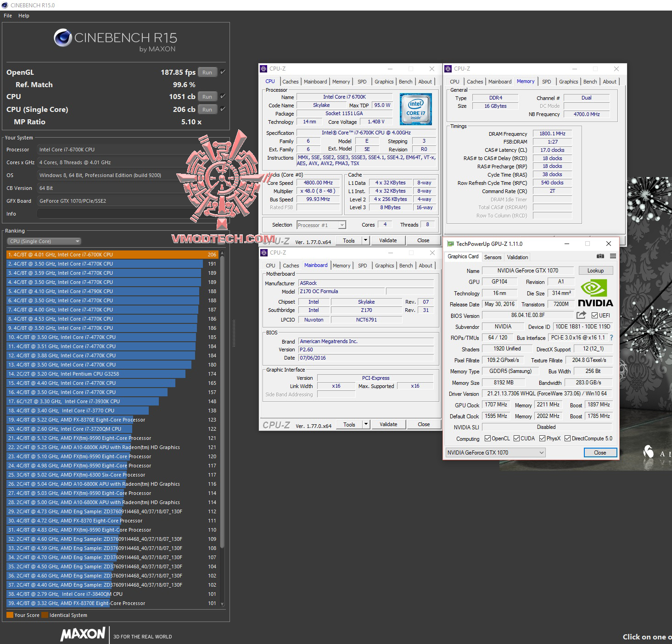This screenshot has height=644, width=672.
Task: Run the CPU benchmark
Action: pyautogui.click(x=207, y=97)
